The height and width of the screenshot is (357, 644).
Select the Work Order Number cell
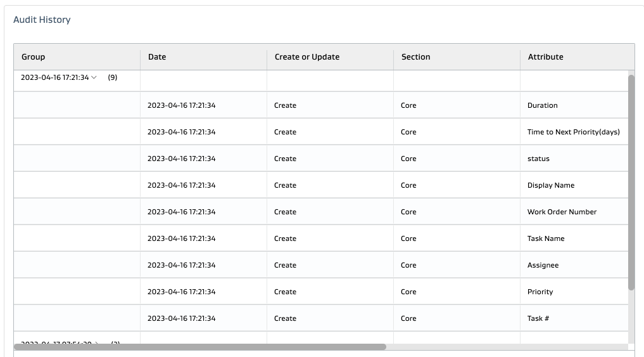click(x=562, y=212)
